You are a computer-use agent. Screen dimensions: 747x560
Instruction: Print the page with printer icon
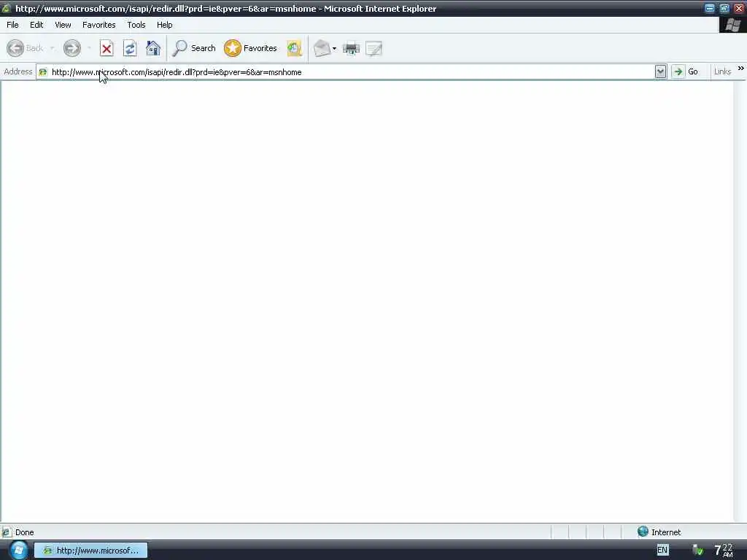(x=351, y=48)
